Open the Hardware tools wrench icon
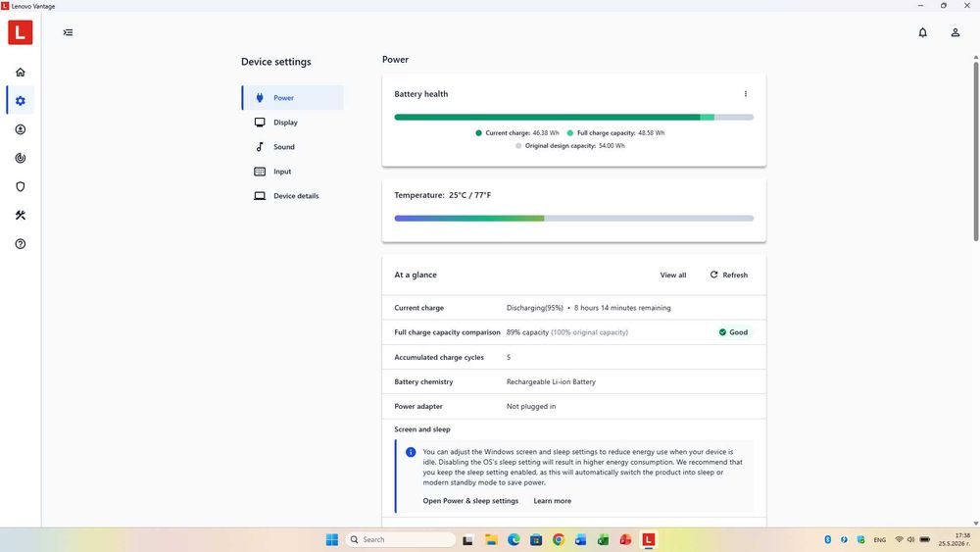The height and width of the screenshot is (552, 980). pos(20,215)
